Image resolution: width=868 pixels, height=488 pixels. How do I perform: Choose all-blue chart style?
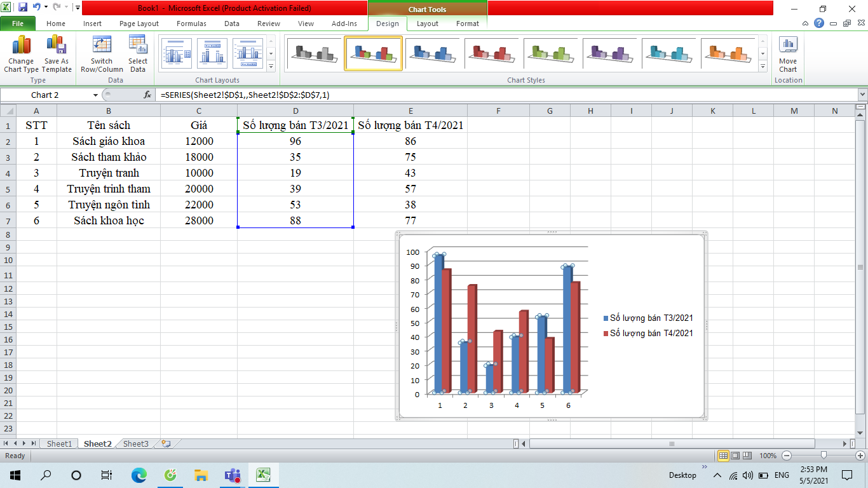tap(432, 53)
